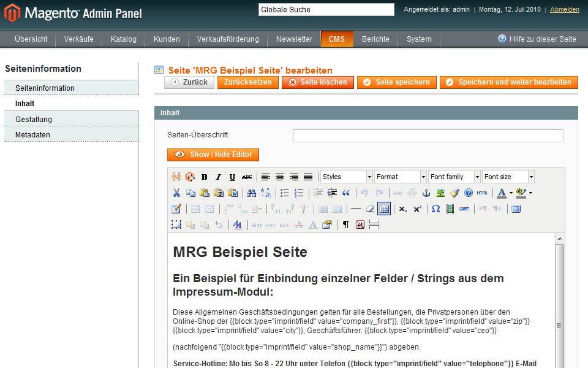Click the Indent icon
The height and width of the screenshot is (368, 588).
(x=332, y=193)
